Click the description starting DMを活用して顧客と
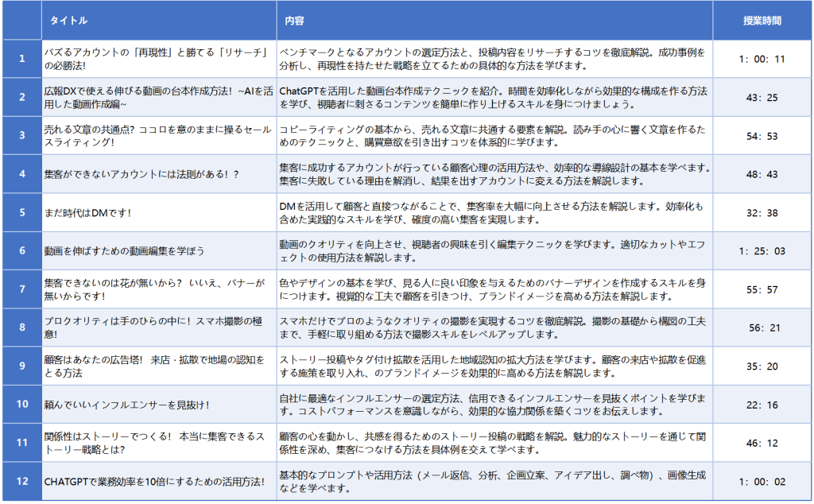 point(491,212)
